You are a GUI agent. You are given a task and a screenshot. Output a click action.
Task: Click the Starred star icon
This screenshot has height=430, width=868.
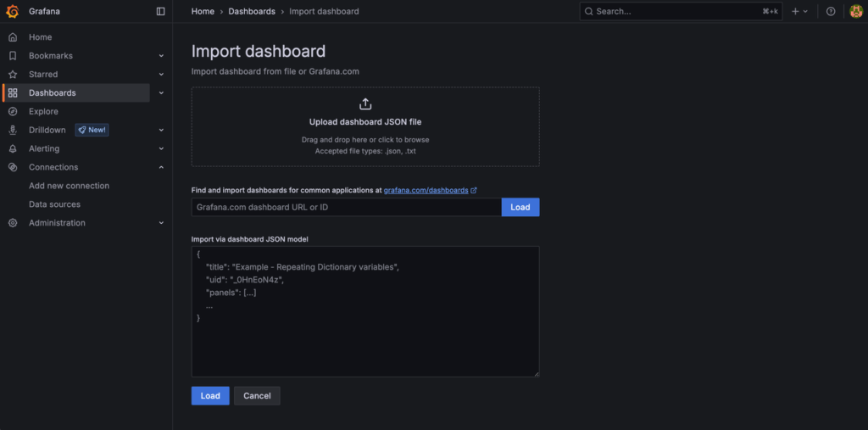point(13,75)
